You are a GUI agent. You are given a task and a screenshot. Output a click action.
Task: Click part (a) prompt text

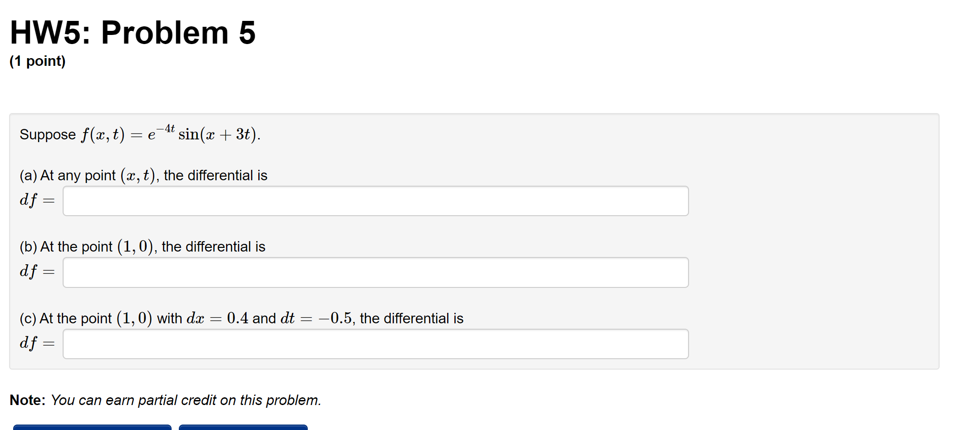143,175
